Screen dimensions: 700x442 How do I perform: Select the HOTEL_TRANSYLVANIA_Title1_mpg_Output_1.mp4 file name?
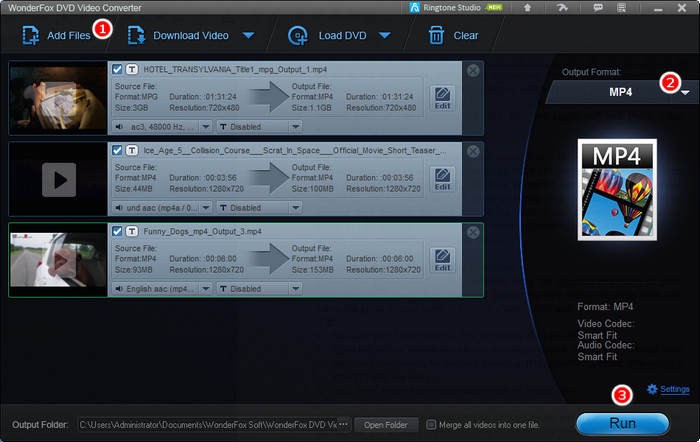(x=235, y=69)
